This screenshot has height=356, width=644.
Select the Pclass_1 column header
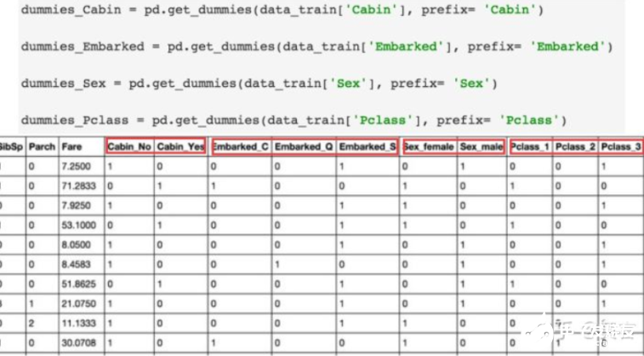pos(528,146)
